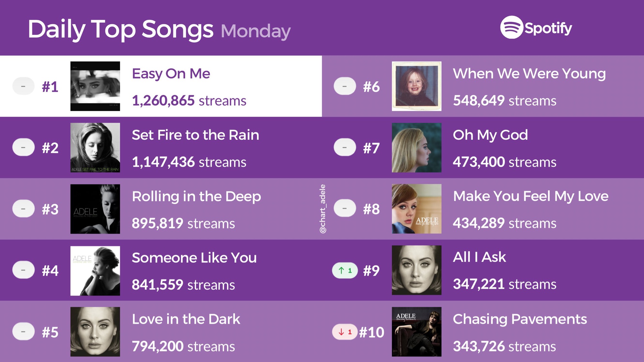The height and width of the screenshot is (362, 644).
Task: Click the down-one indicator beside #10
Action: 345,332
